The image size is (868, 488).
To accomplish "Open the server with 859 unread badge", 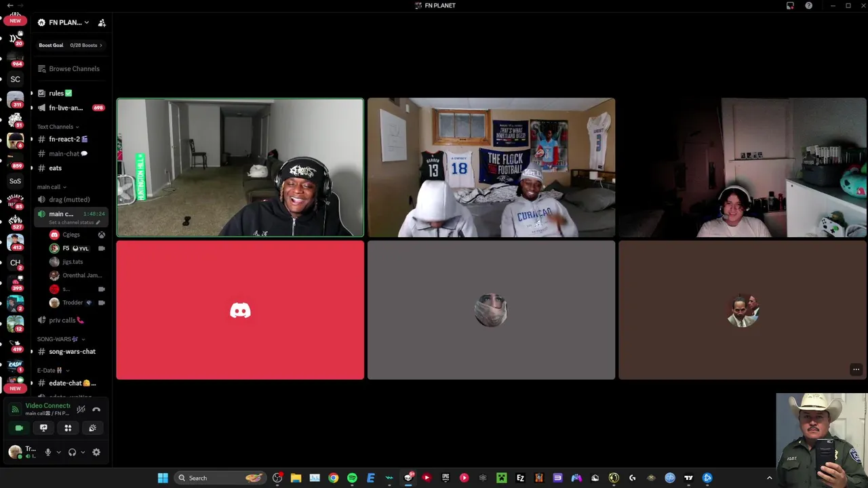I will [x=15, y=161].
